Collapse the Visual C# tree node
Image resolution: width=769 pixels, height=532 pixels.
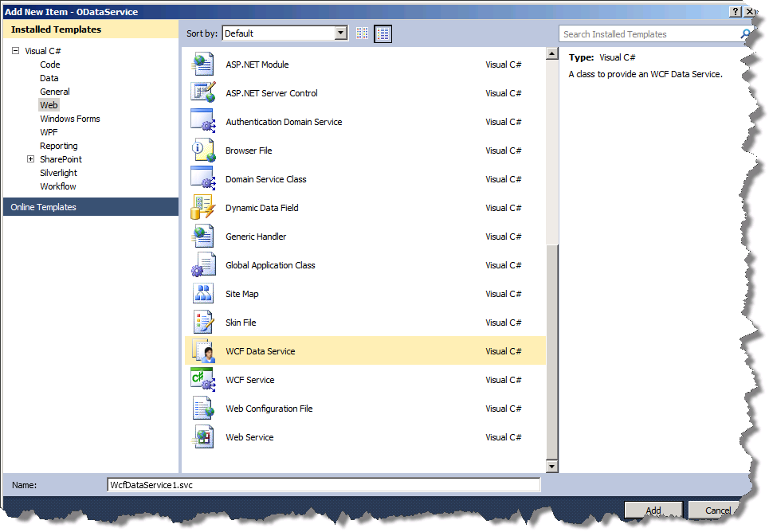(x=16, y=50)
